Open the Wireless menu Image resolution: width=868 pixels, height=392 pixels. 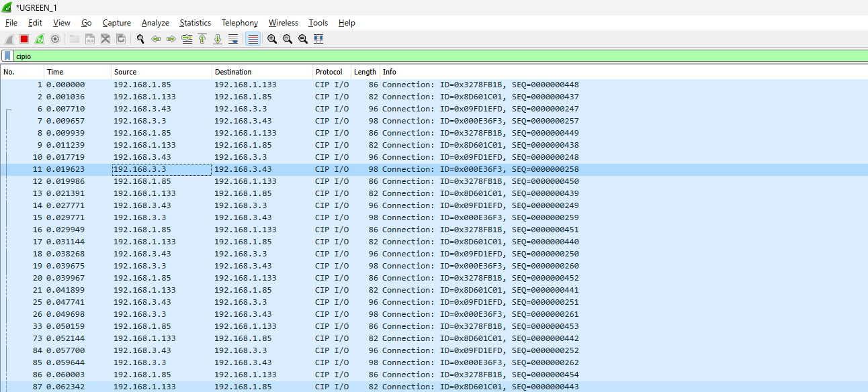coord(284,23)
